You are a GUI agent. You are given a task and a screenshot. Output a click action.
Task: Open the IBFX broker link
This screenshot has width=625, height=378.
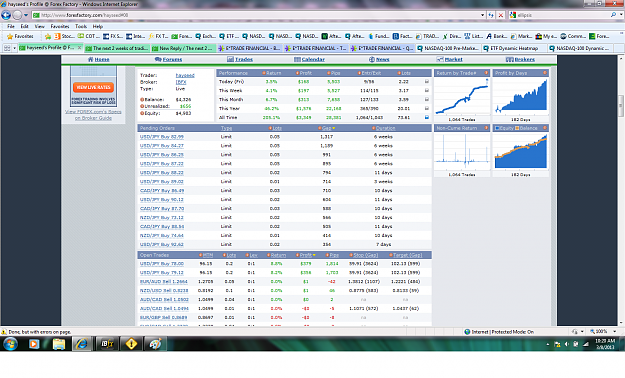pos(181,82)
